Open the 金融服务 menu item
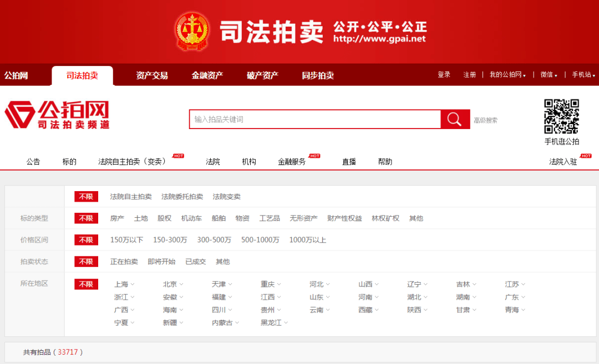Screen dimensions: 599x364 292,161
